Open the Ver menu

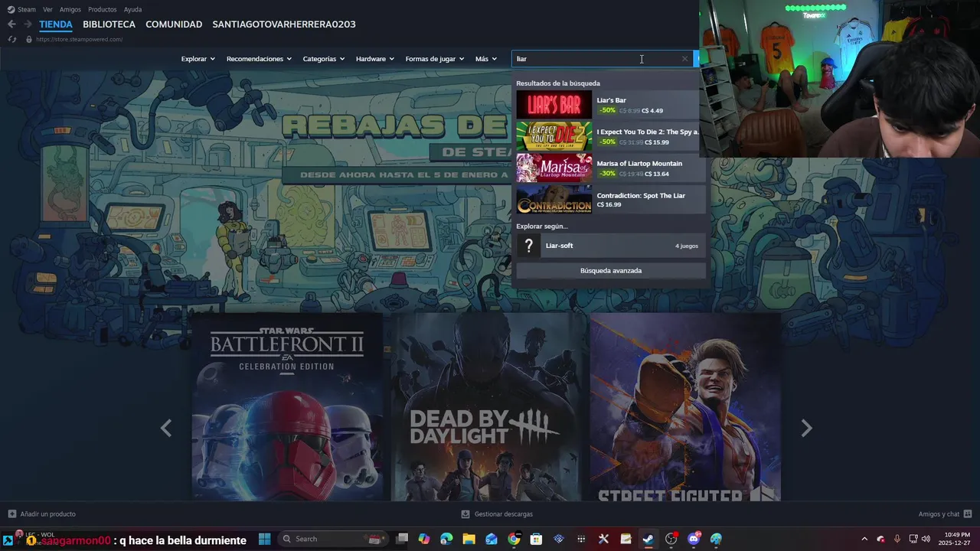coord(47,9)
